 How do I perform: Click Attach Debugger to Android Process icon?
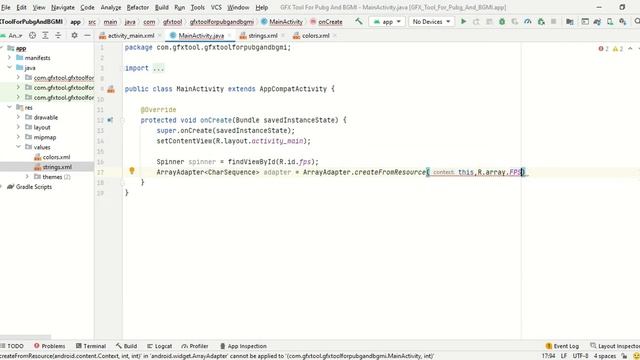[541, 21]
